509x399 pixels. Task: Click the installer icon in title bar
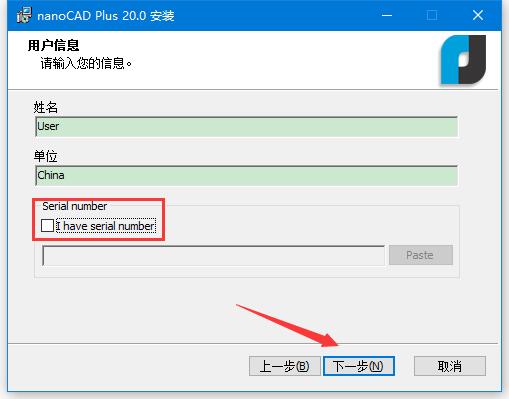24,15
